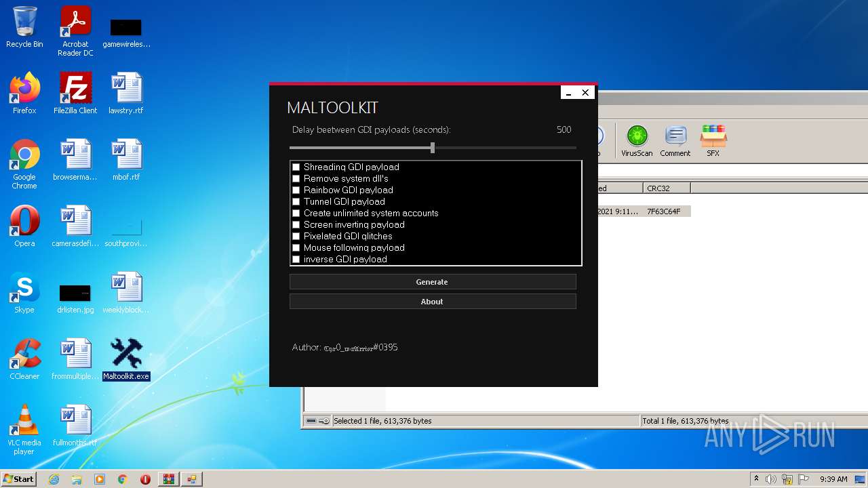Click the author name text
The height and width of the screenshot is (488, 868).
coord(361,348)
